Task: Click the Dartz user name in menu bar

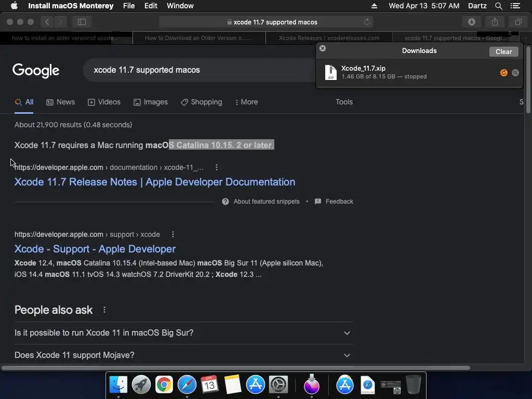Action: pos(477,6)
